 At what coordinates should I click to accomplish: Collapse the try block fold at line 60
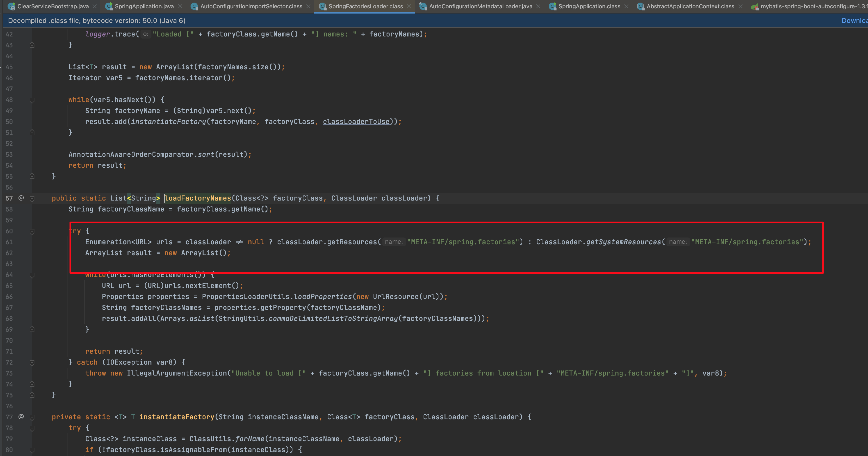32,231
